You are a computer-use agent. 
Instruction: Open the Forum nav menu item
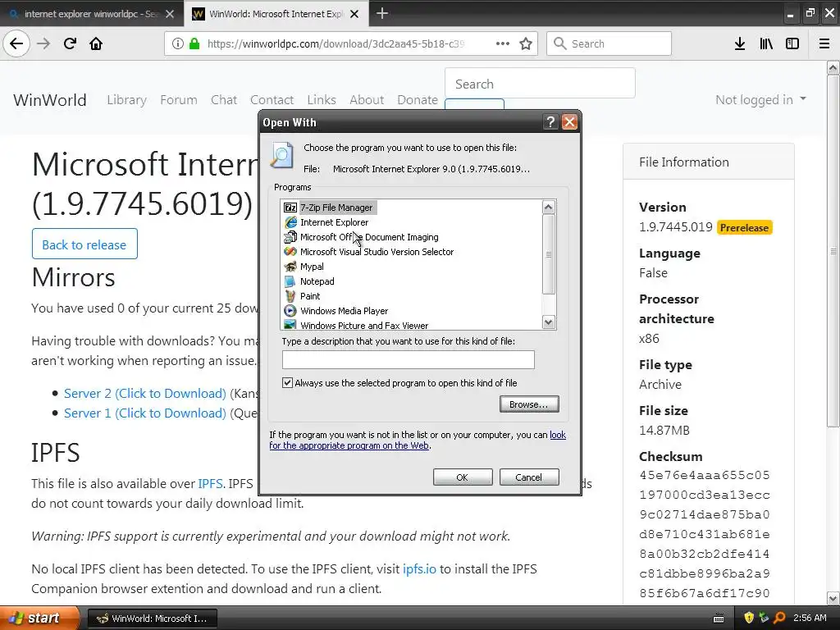point(178,99)
